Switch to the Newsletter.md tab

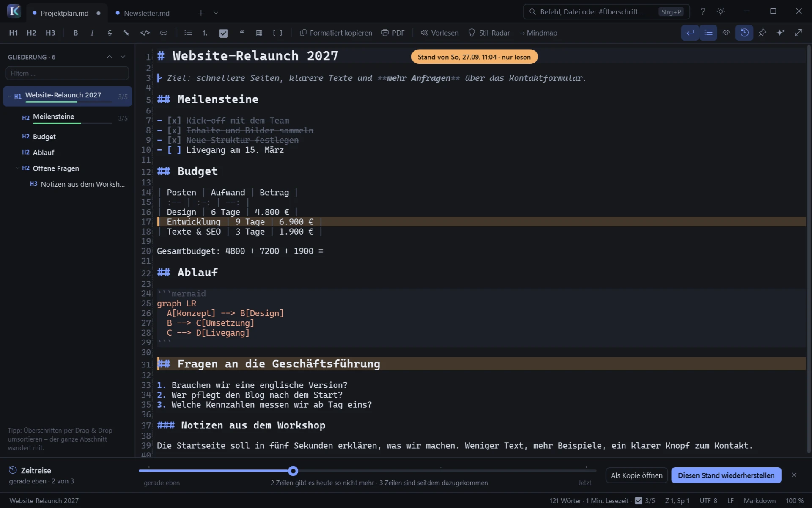(146, 13)
